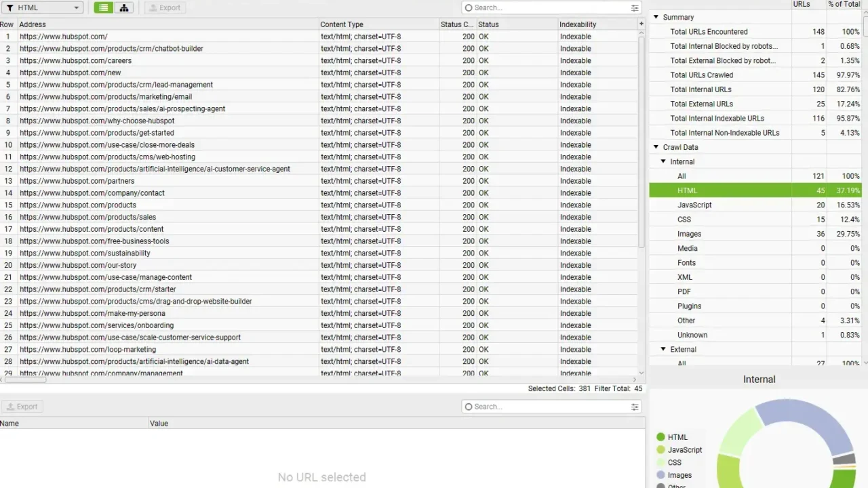Viewport: 868px width, 488px height.
Task: Select Media under Internal
Action: click(755, 248)
